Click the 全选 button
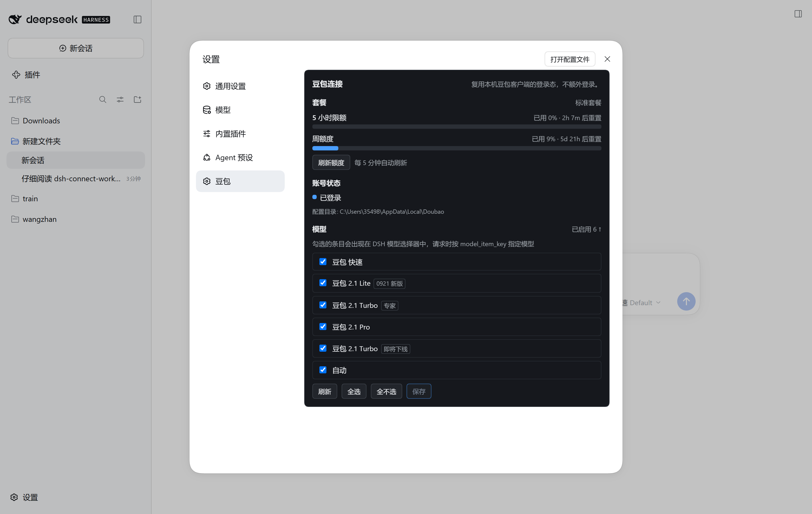Image resolution: width=812 pixels, height=514 pixels. pos(354,391)
